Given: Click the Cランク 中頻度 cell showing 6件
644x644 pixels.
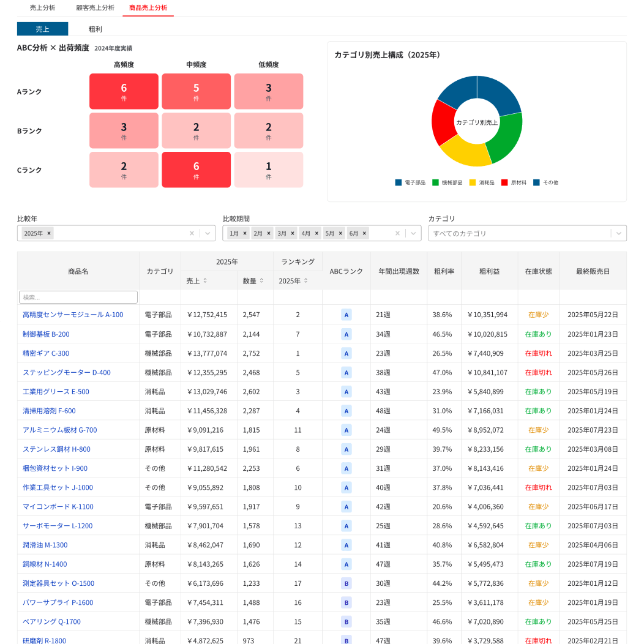Looking at the screenshot, I should coord(197,170).
